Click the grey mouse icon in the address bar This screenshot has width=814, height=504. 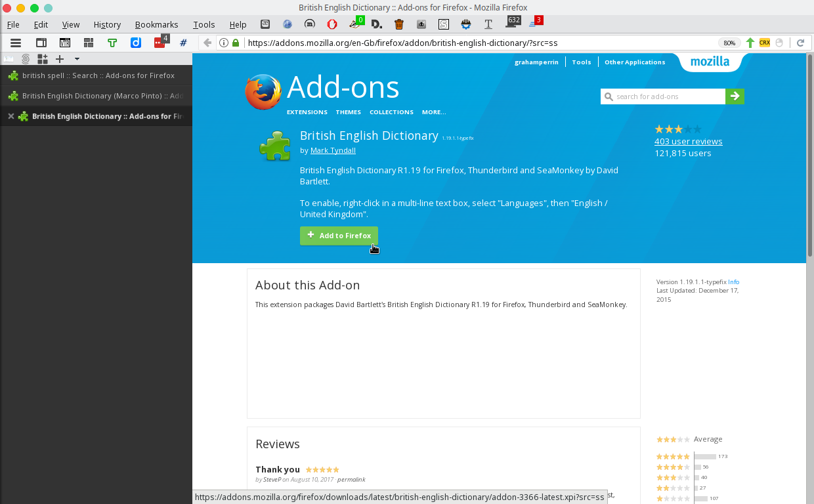click(x=779, y=43)
